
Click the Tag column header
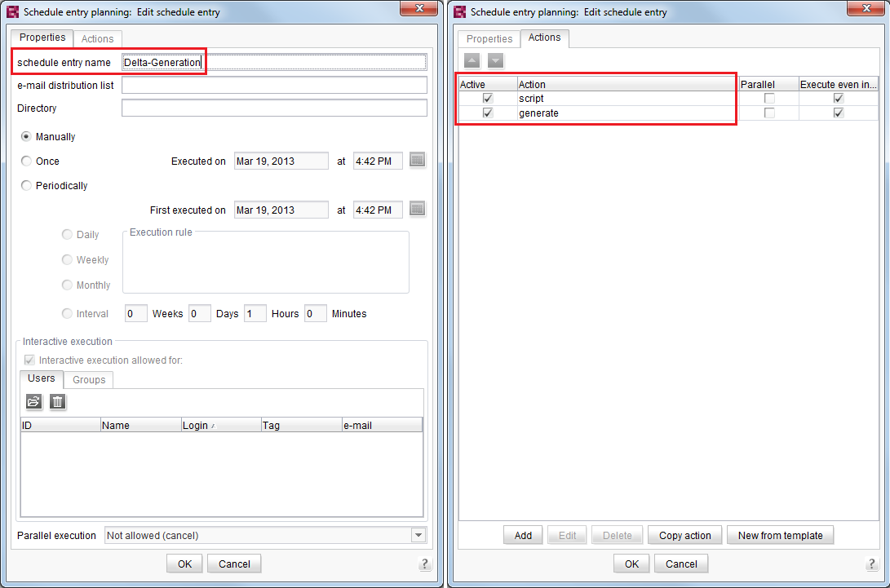(301, 425)
